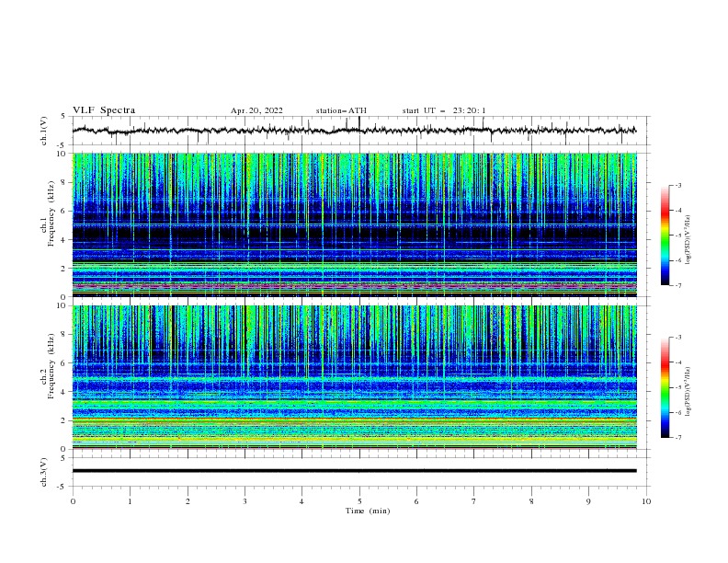The width and height of the screenshot is (728, 563).
Task: Click time axis tick label "1"
Action: (130, 501)
